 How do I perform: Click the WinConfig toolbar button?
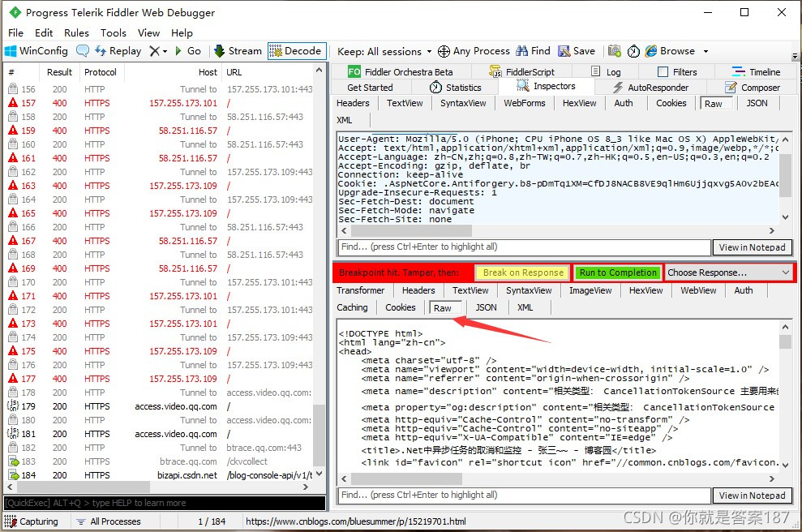(36, 51)
